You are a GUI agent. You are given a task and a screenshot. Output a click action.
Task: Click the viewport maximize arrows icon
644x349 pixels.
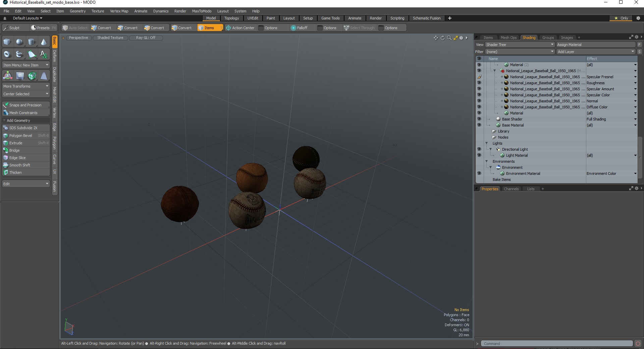coord(455,38)
